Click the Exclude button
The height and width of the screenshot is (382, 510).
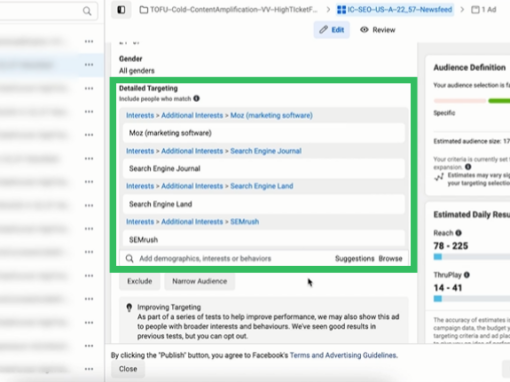tap(140, 281)
